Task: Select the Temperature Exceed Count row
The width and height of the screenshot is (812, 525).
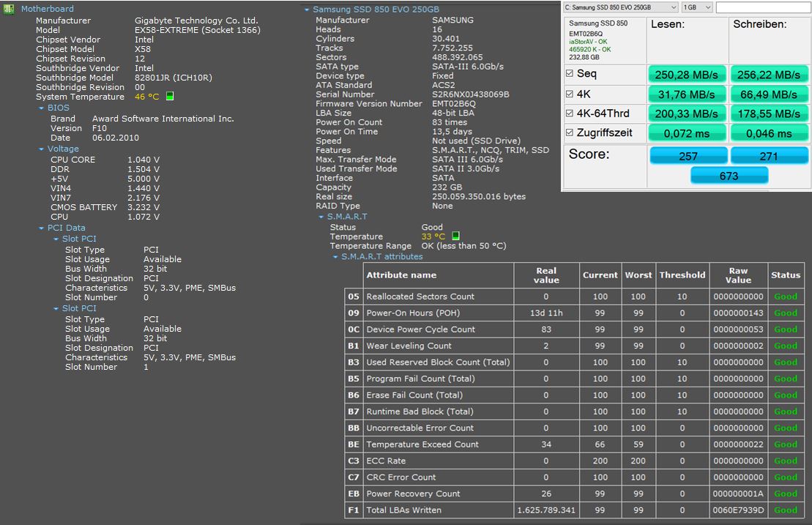Action: [574, 444]
